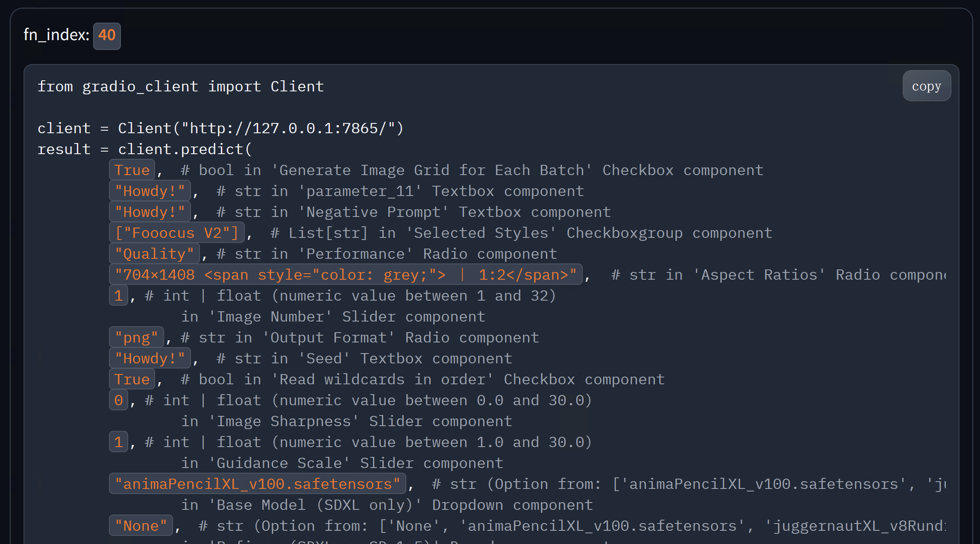Click the fn_index 40 badge
Image resolution: width=980 pixels, height=544 pixels.
tap(107, 35)
